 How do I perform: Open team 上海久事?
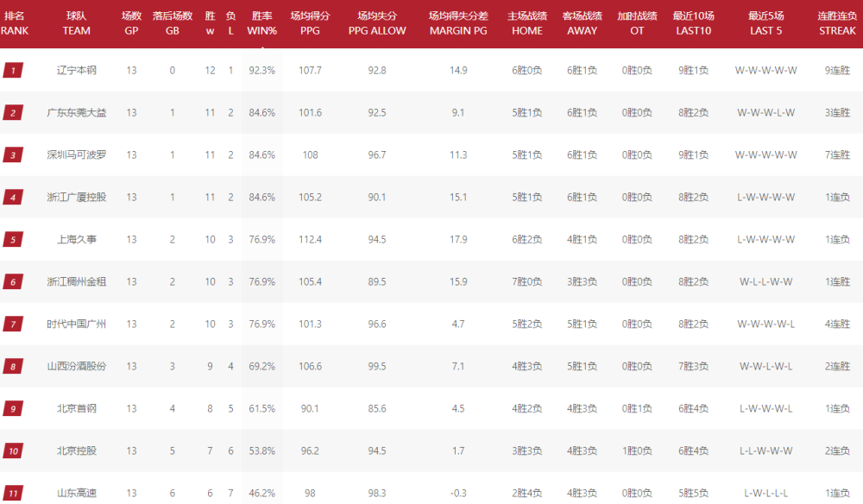77,239
